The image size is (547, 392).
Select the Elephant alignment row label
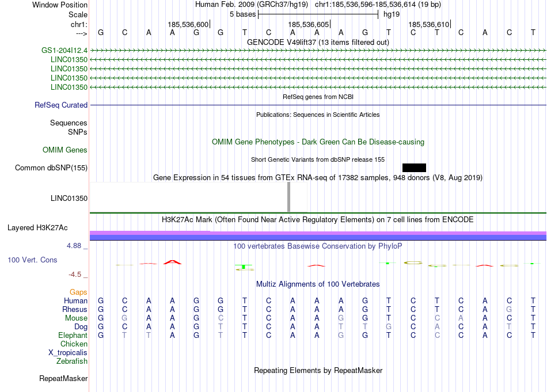[73, 335]
